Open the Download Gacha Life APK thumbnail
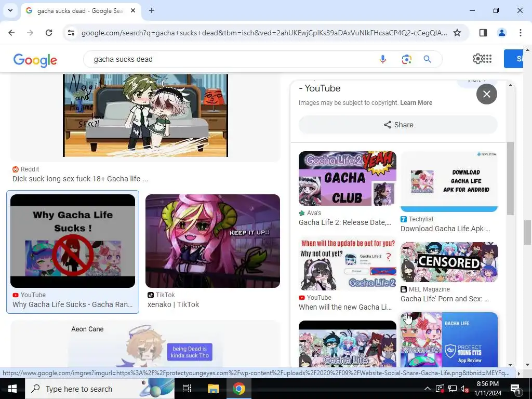The width and height of the screenshot is (532, 399). click(x=449, y=181)
